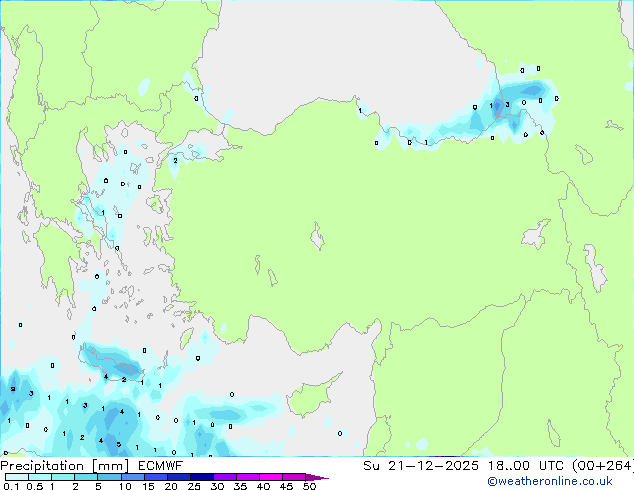Click the "20" legend scale value
The image size is (634, 490).
coord(171,486)
